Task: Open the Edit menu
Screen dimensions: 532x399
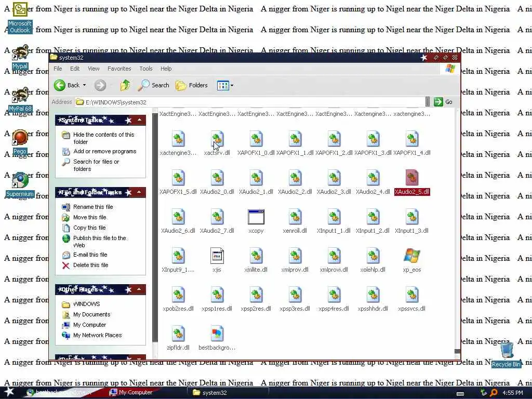Action: [75, 69]
